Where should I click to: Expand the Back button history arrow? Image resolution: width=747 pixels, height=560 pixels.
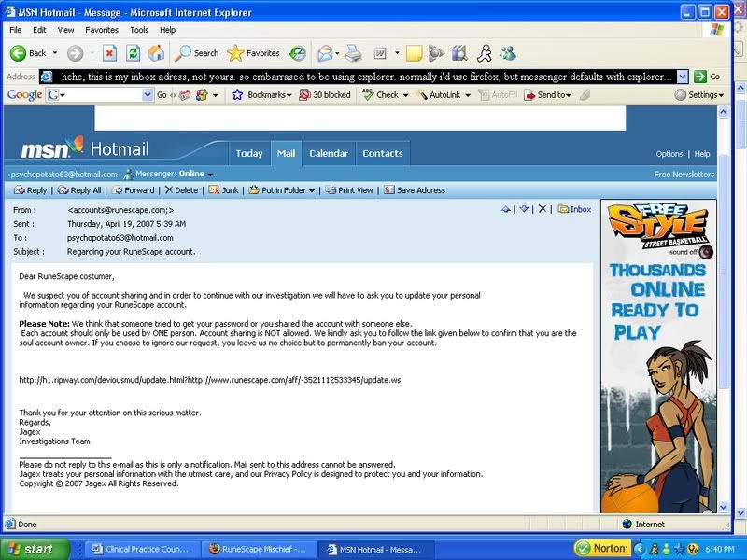[x=55, y=53]
